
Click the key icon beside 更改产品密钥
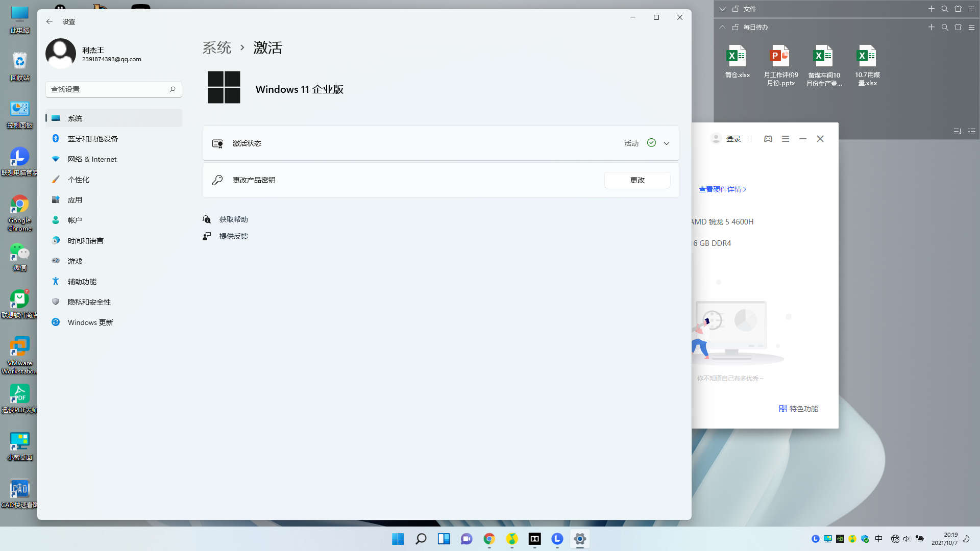tap(217, 180)
